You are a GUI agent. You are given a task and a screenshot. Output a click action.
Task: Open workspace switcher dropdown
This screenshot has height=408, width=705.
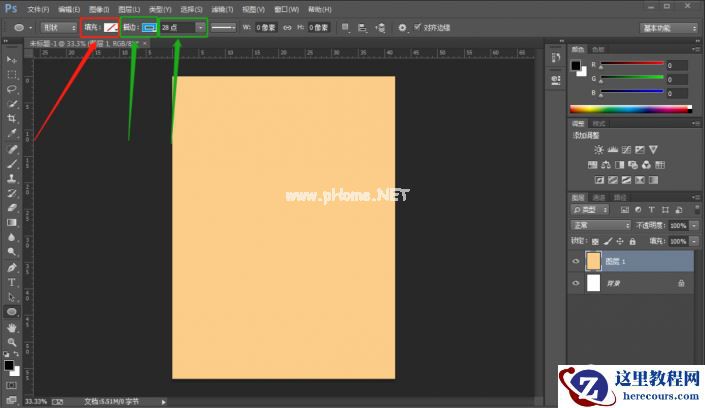tap(668, 28)
